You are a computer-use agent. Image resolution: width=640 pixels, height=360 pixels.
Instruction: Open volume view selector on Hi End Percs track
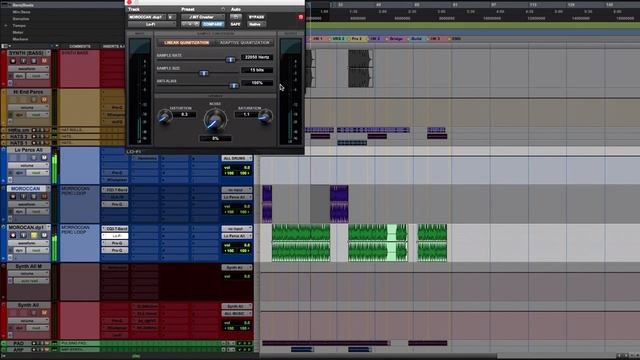click(29, 107)
